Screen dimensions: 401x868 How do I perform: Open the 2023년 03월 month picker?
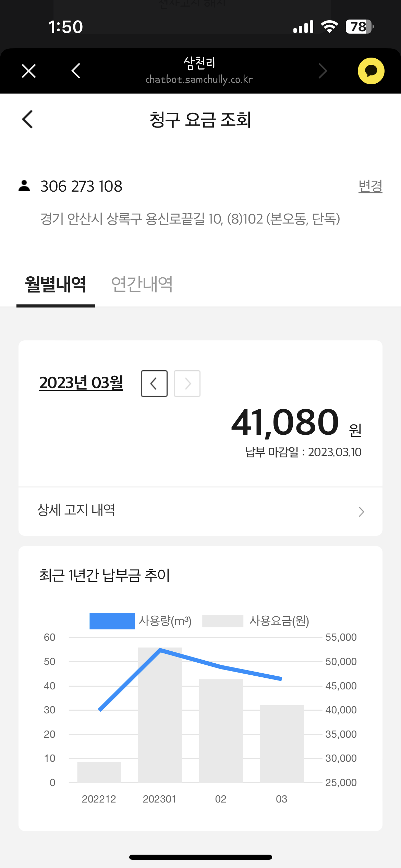click(x=81, y=383)
